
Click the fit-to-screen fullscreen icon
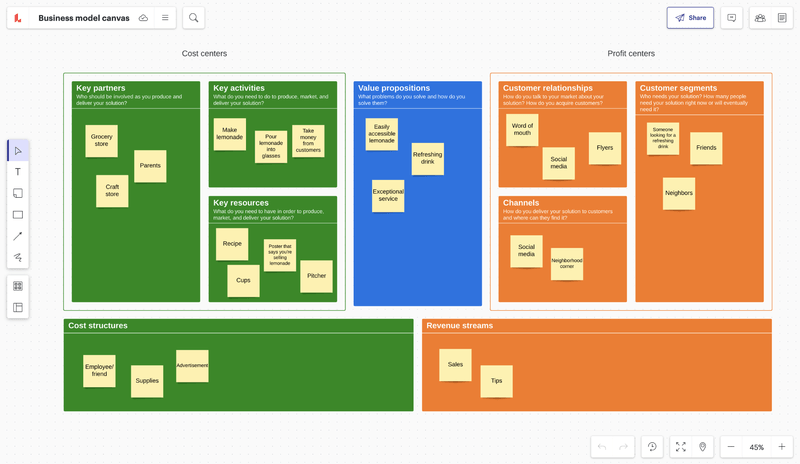[681, 447]
